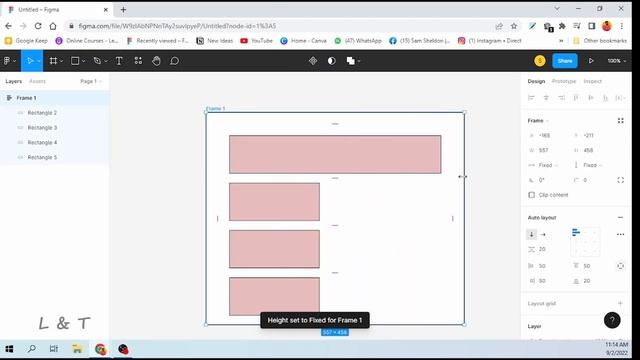Open the Page 1 dropdown
640x360 pixels.
pos(91,81)
